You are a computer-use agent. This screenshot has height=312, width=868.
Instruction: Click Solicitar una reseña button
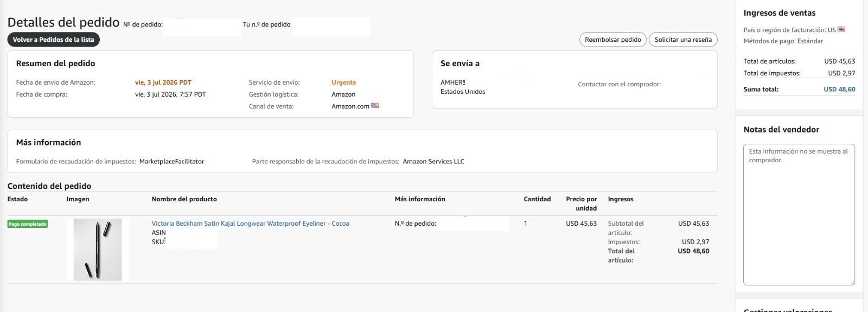coord(683,40)
